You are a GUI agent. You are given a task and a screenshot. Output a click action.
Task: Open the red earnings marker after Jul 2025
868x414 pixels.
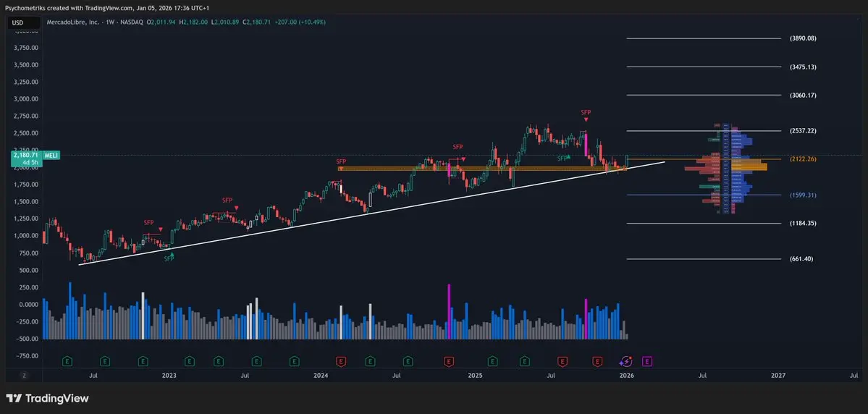(562, 361)
